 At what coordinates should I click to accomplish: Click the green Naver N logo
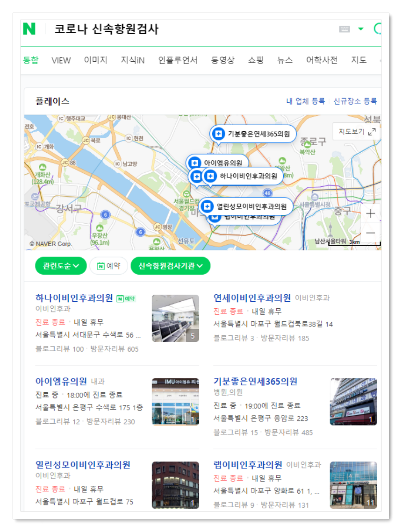29,29
